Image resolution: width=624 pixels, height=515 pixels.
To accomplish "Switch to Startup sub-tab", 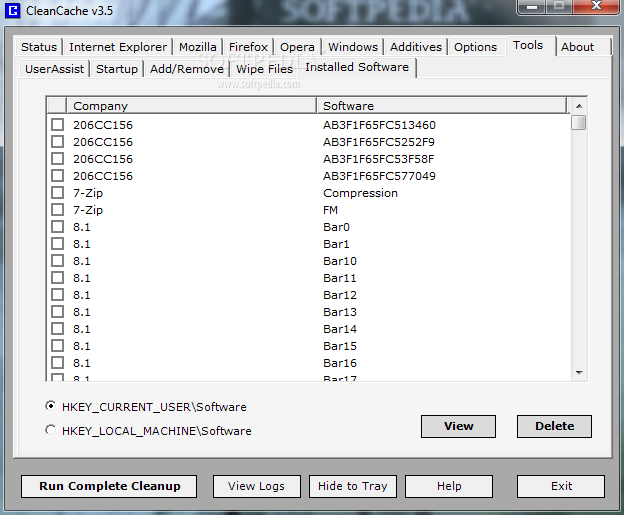I will [117, 69].
